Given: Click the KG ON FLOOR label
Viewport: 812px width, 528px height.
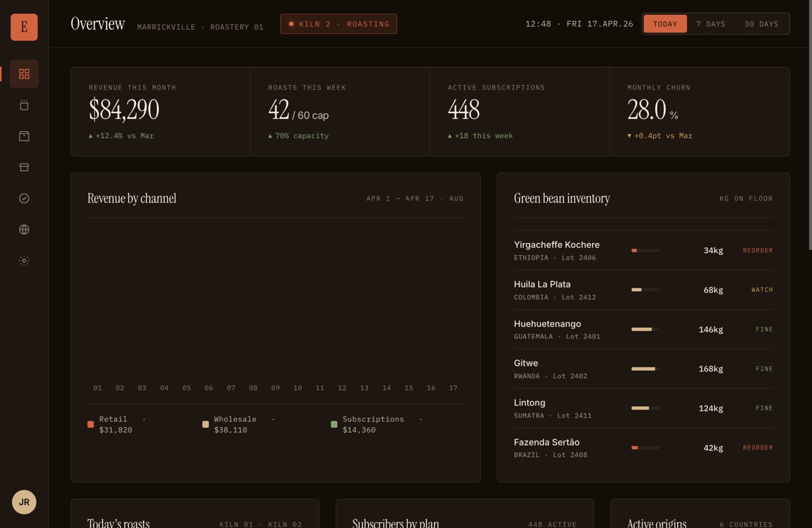Looking at the screenshot, I should [746, 198].
